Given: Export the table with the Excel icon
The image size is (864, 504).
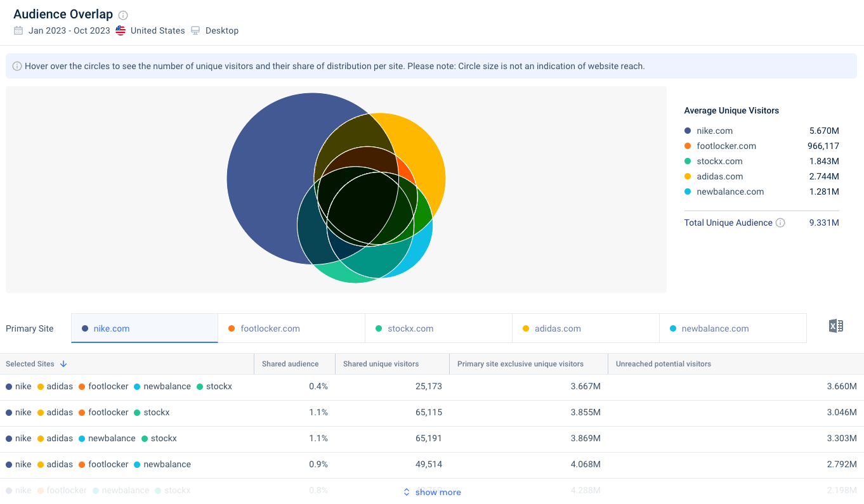Looking at the screenshot, I should [x=836, y=326].
